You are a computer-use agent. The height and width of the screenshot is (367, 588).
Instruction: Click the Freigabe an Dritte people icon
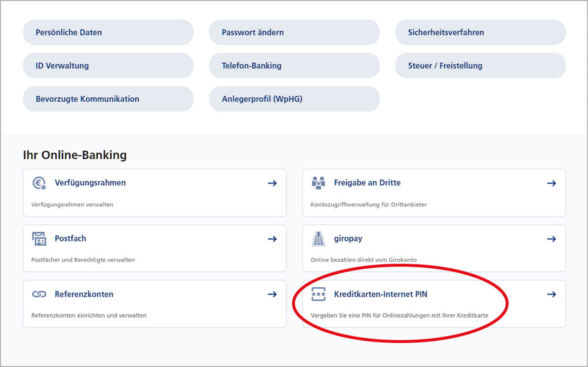(x=318, y=183)
